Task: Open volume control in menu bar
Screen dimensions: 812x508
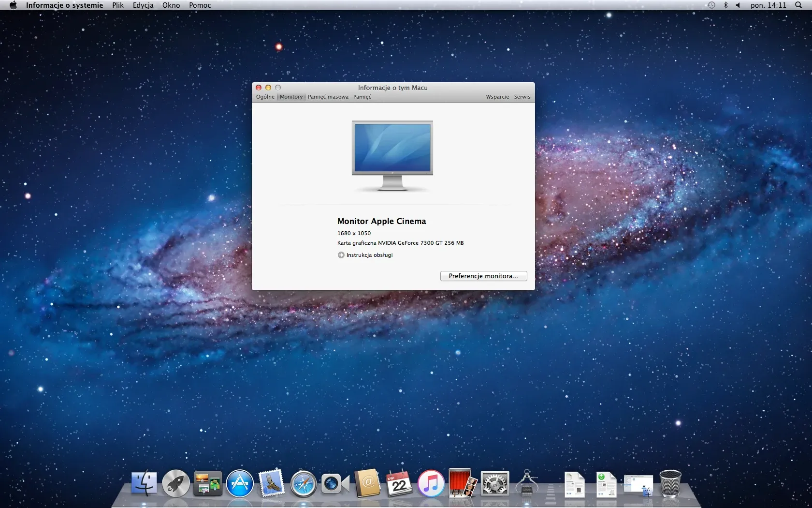Action: point(738,5)
